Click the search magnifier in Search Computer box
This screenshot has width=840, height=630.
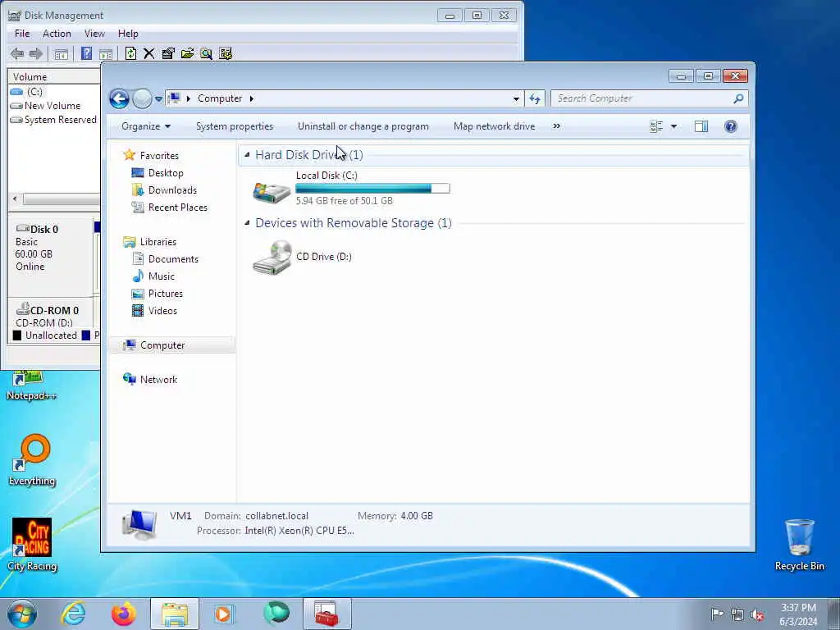pyautogui.click(x=738, y=98)
